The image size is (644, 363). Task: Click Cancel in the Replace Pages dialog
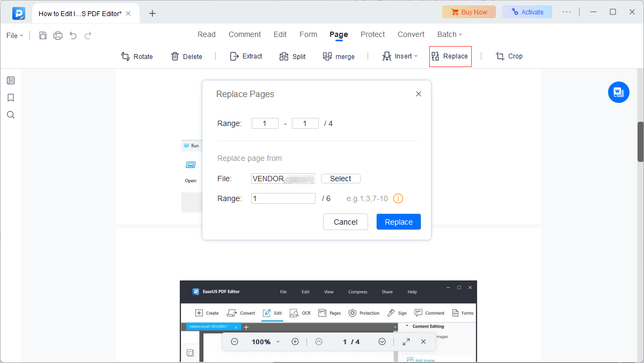[x=346, y=222]
